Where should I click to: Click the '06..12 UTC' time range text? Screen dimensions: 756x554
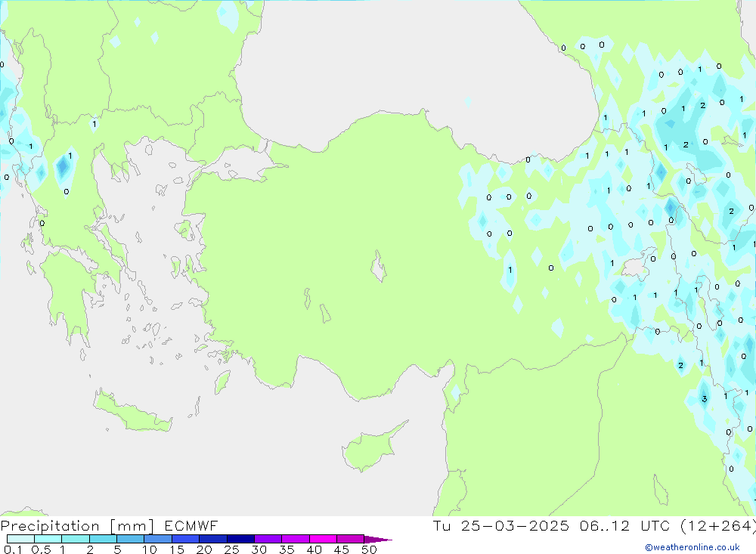(625, 526)
